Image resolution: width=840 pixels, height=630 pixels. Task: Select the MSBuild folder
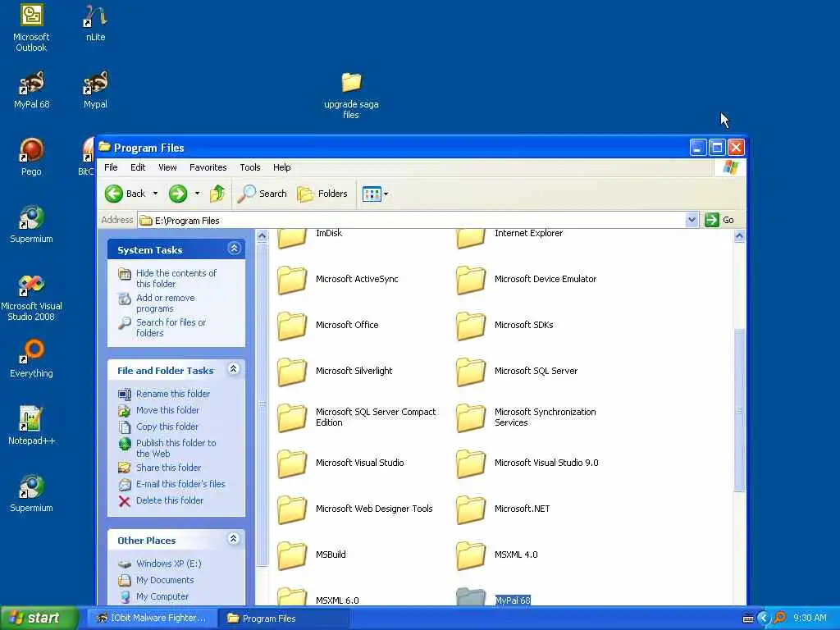312,555
